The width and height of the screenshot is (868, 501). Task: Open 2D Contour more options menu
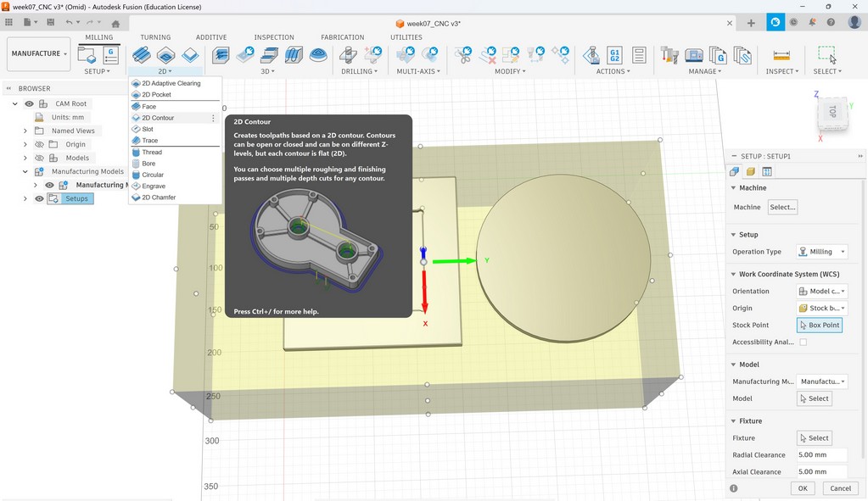click(213, 118)
